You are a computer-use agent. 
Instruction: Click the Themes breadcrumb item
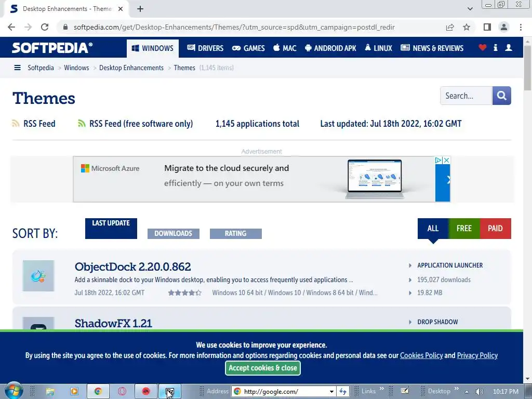pyautogui.click(x=184, y=68)
